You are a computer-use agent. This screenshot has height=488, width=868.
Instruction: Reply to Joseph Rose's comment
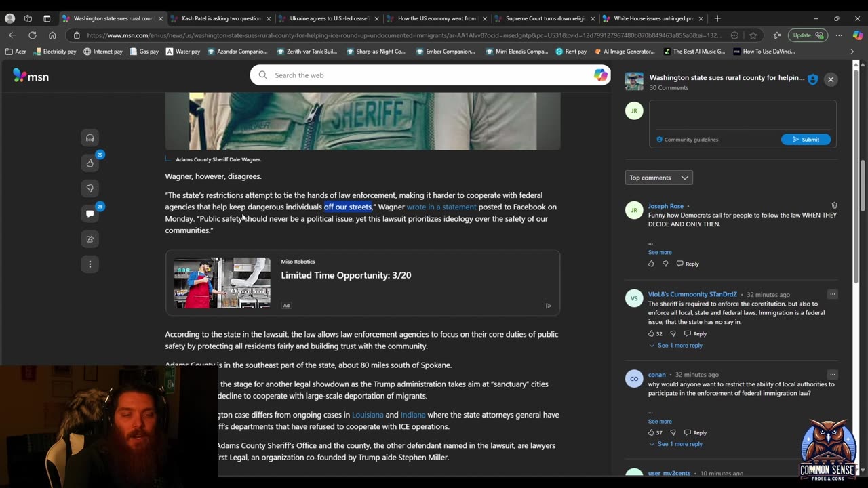click(x=687, y=264)
